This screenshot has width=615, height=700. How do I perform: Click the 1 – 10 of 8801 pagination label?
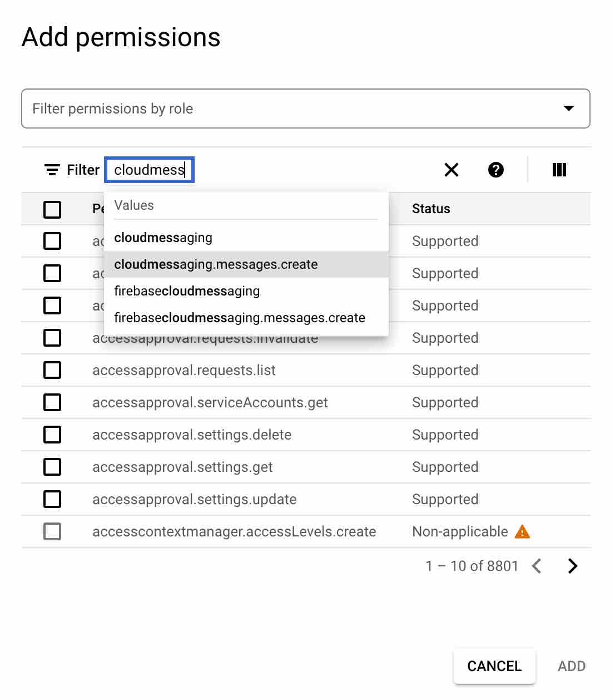coord(470,566)
